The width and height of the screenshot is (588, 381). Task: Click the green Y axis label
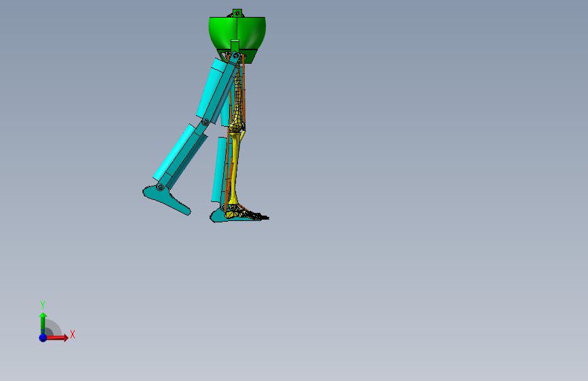43,305
